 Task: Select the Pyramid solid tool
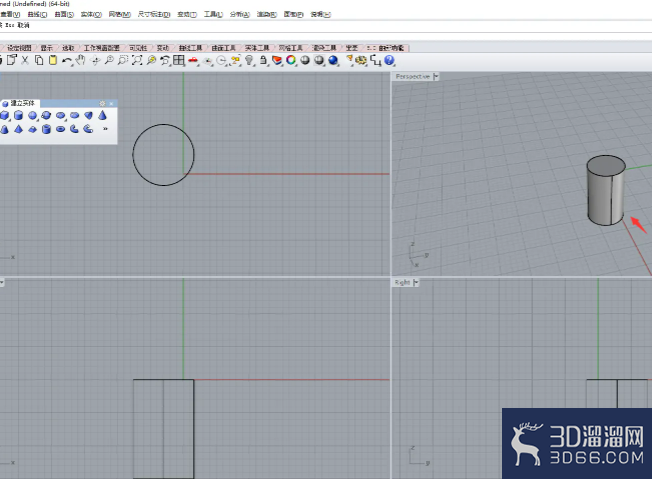[x=18, y=129]
